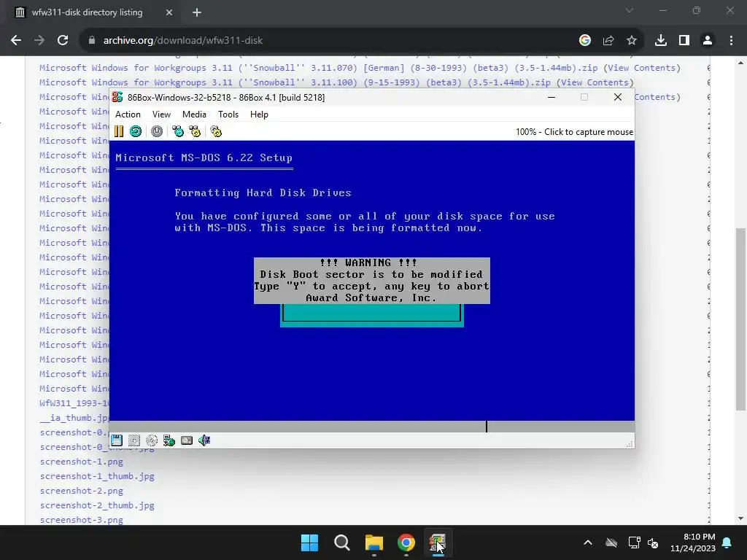Click the CD-ROM drive status icon
747x560 pixels.
point(152,440)
